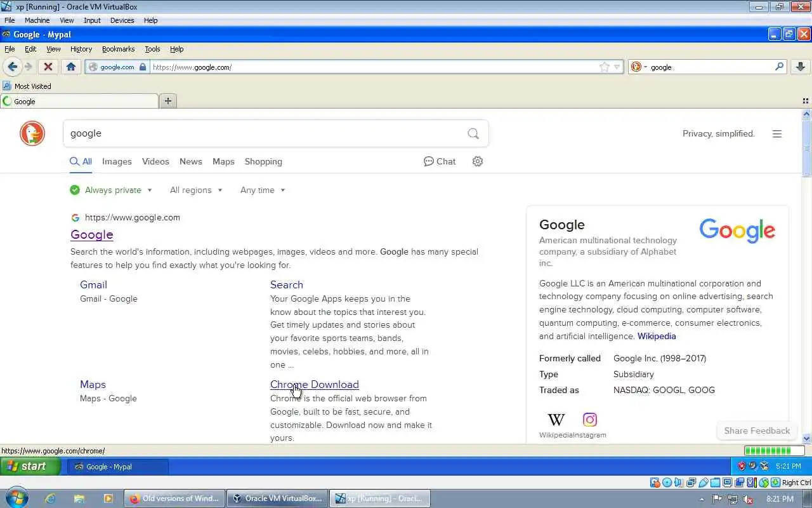Click the DuckDuckGo search magnifier button
Image resolution: width=812 pixels, height=508 pixels.
pyautogui.click(x=473, y=133)
